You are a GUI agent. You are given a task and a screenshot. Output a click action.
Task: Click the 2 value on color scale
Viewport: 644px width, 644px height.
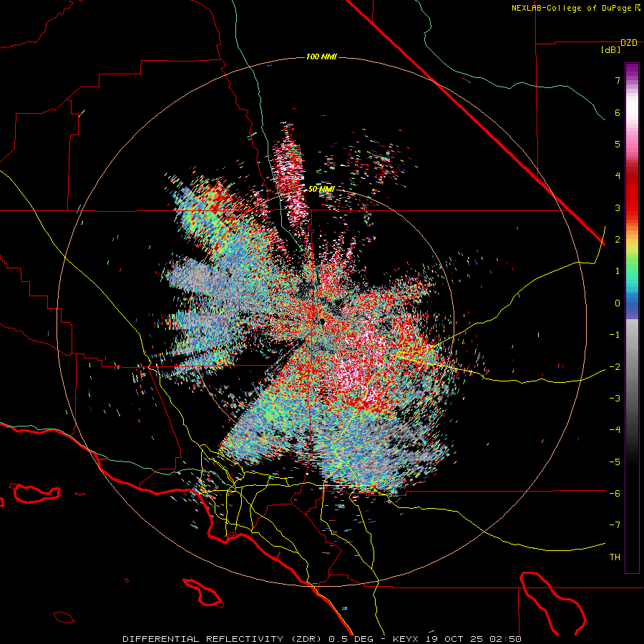618,239
